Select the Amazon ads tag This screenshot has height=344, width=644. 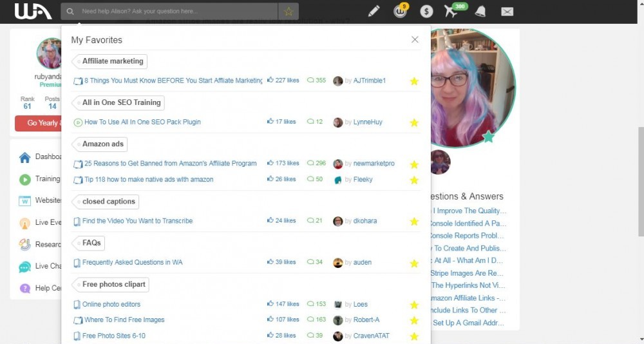(x=100, y=144)
